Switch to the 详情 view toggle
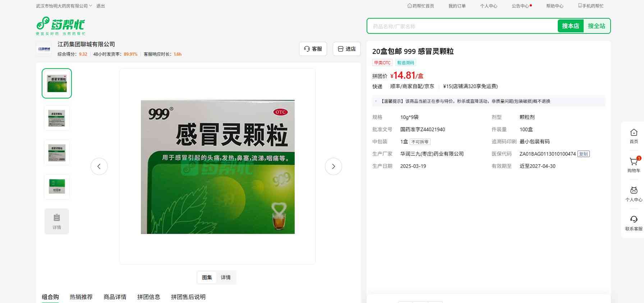 [x=226, y=277]
